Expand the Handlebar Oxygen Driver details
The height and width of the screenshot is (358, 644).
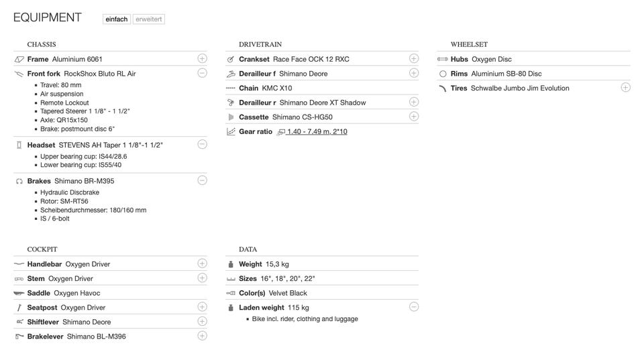click(202, 263)
